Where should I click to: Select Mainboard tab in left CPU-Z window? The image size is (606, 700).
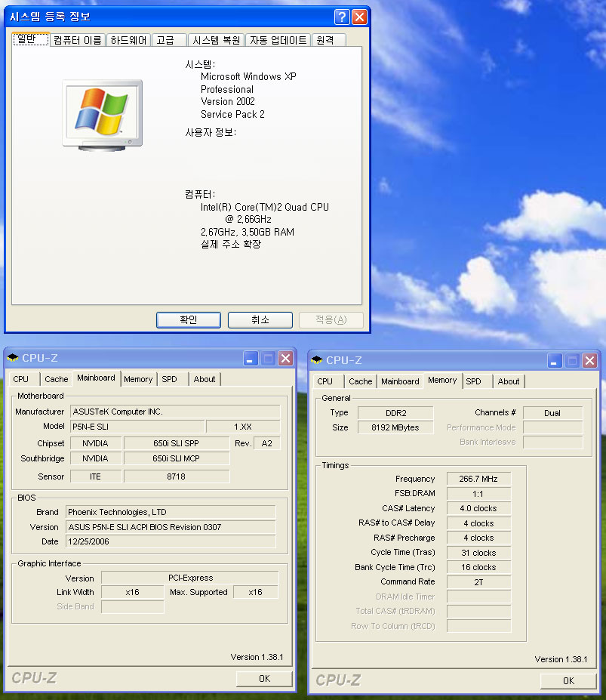tap(96, 378)
